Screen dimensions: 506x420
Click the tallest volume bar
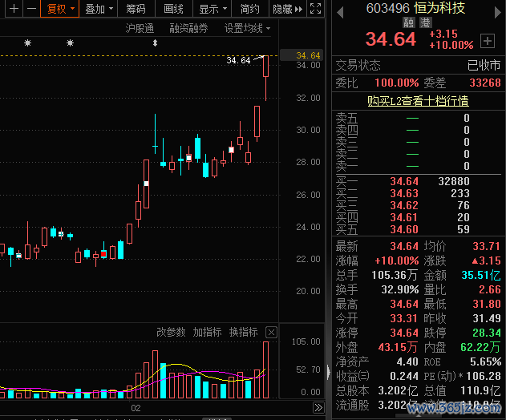coord(266,370)
